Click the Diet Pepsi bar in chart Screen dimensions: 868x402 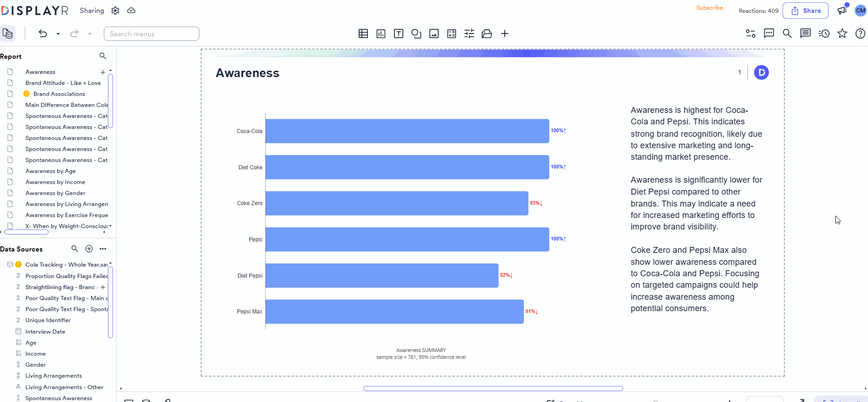pos(382,275)
